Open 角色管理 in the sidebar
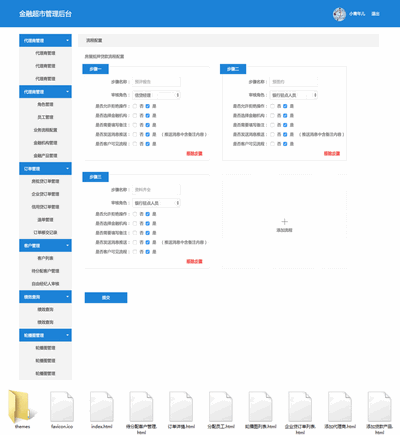This screenshot has width=400, height=435. [x=45, y=104]
